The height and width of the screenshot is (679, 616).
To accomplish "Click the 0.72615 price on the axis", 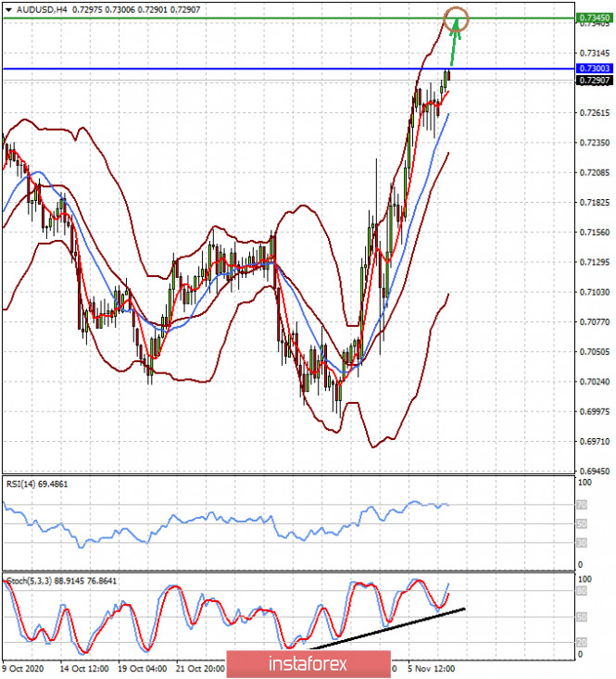I will 595,113.
